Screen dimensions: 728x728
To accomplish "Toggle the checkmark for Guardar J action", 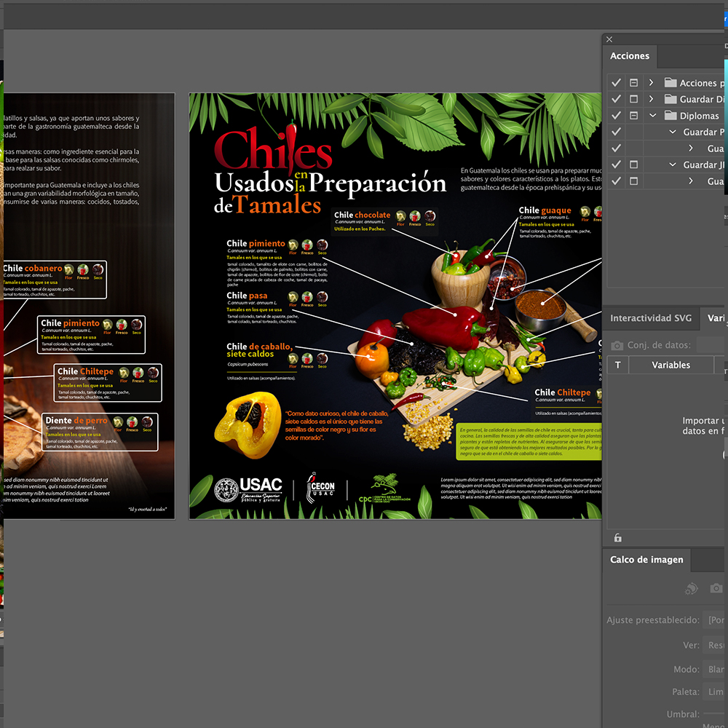I will [x=616, y=165].
